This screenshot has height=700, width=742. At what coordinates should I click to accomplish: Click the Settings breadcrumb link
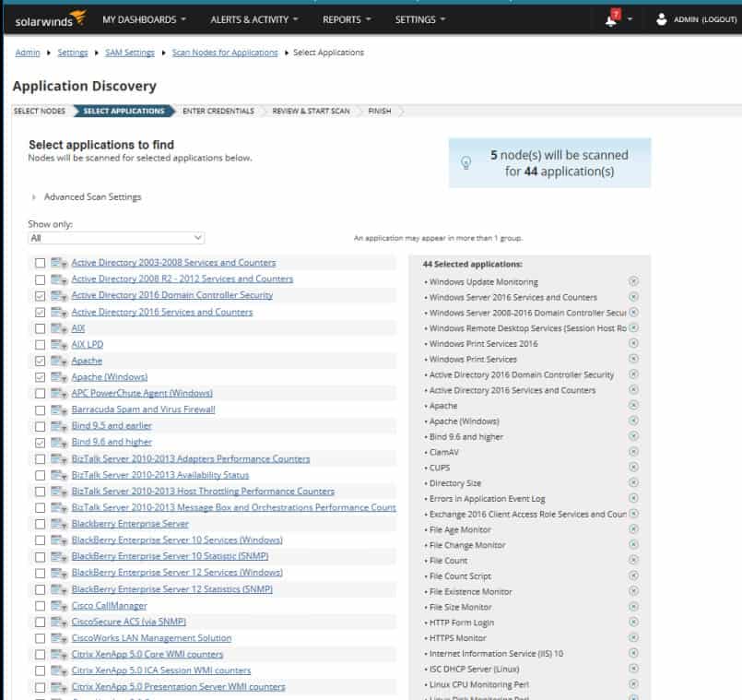tap(73, 53)
